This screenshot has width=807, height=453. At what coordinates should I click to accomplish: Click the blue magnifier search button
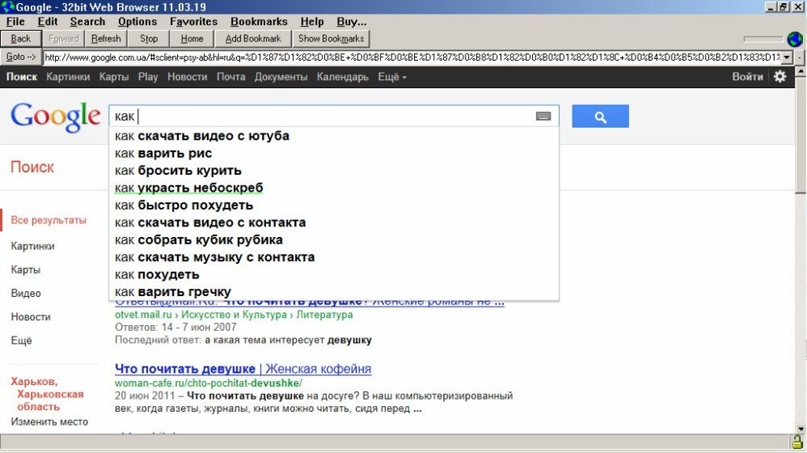pyautogui.click(x=600, y=117)
